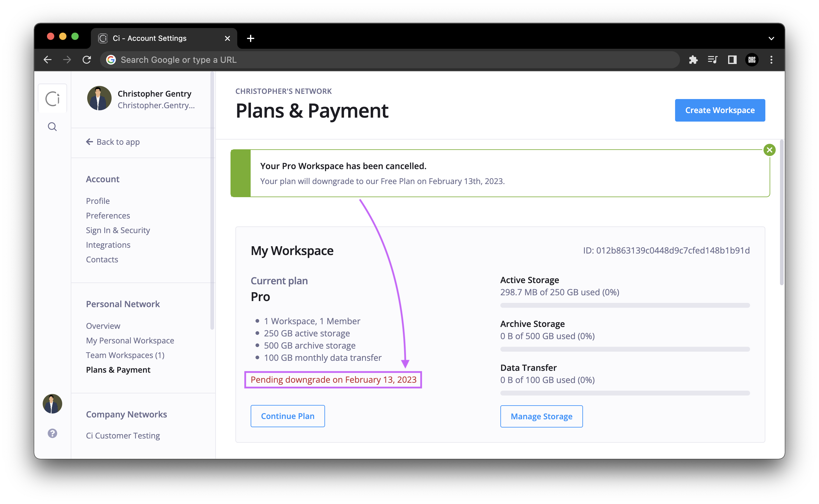This screenshot has height=504, width=819.
Task: Open the sidebar search icon
Action: [x=52, y=127]
